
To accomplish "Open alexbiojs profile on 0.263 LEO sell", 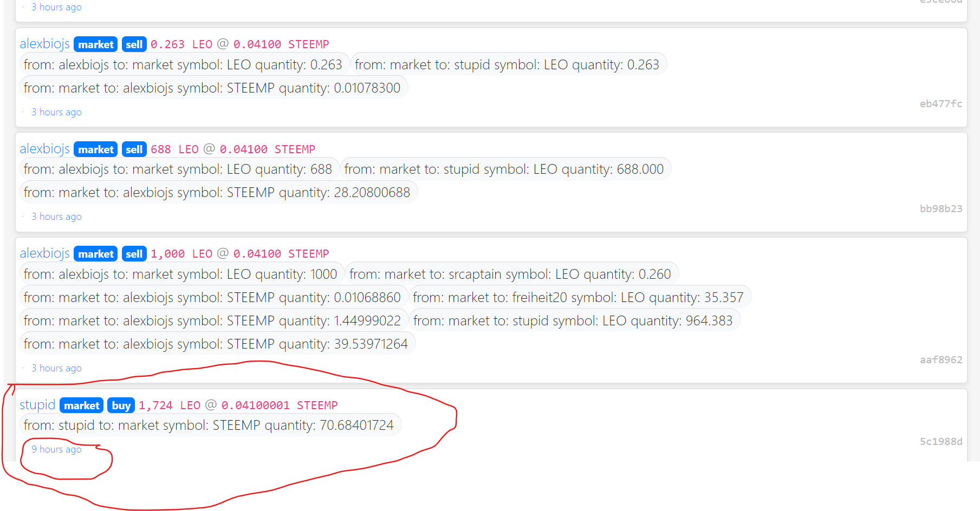I will (x=45, y=44).
